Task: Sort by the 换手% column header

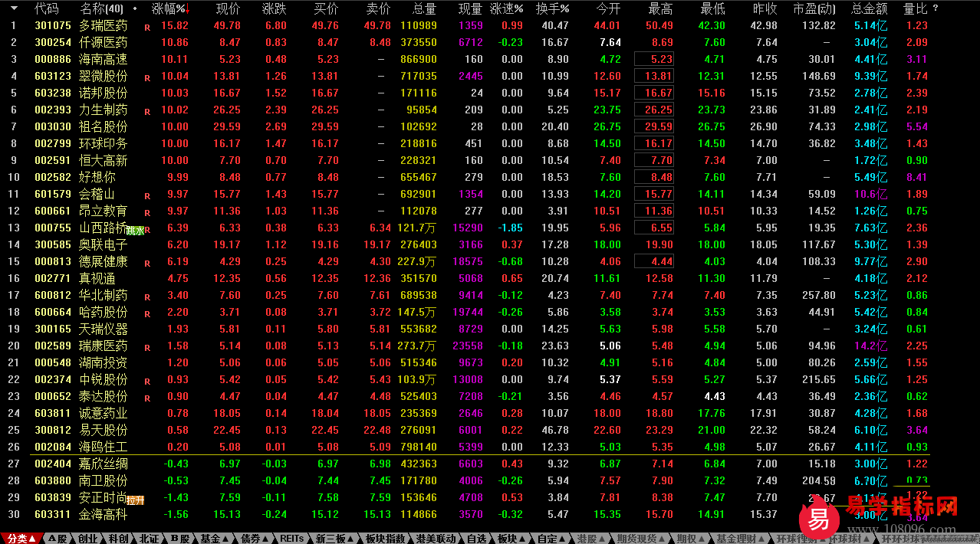Action: click(x=552, y=9)
